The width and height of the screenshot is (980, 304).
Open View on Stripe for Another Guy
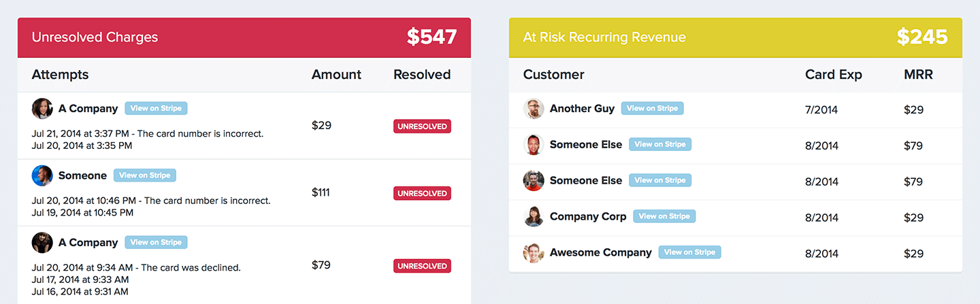tap(652, 108)
